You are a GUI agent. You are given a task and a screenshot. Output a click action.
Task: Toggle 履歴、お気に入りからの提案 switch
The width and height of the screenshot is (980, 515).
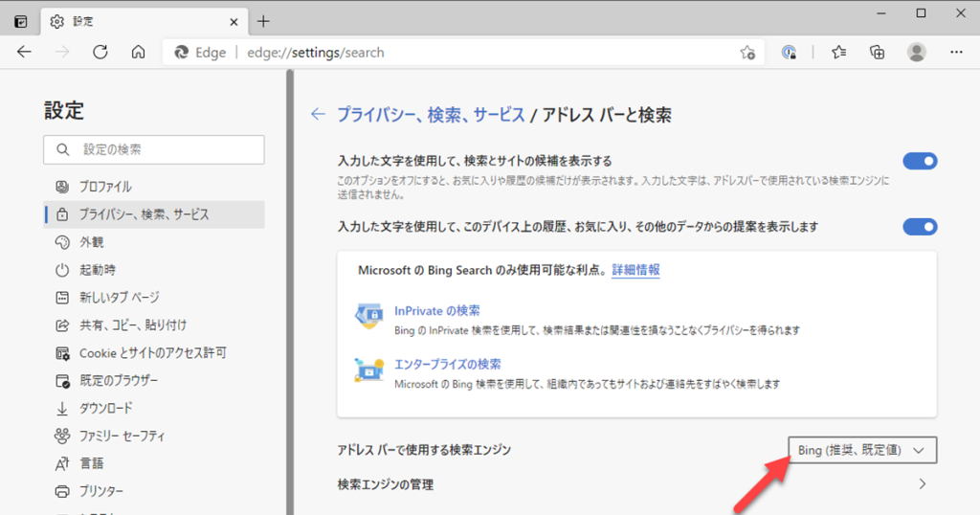(920, 227)
